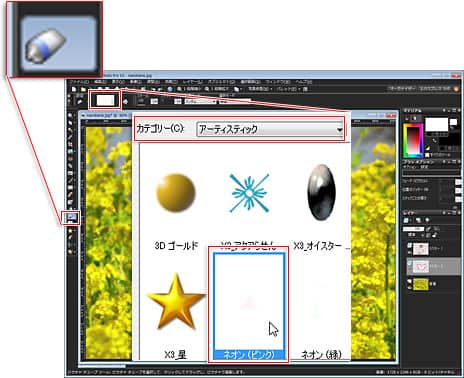Select the highlighted heart raster layer
This screenshot has width=464, height=378.
[434, 266]
